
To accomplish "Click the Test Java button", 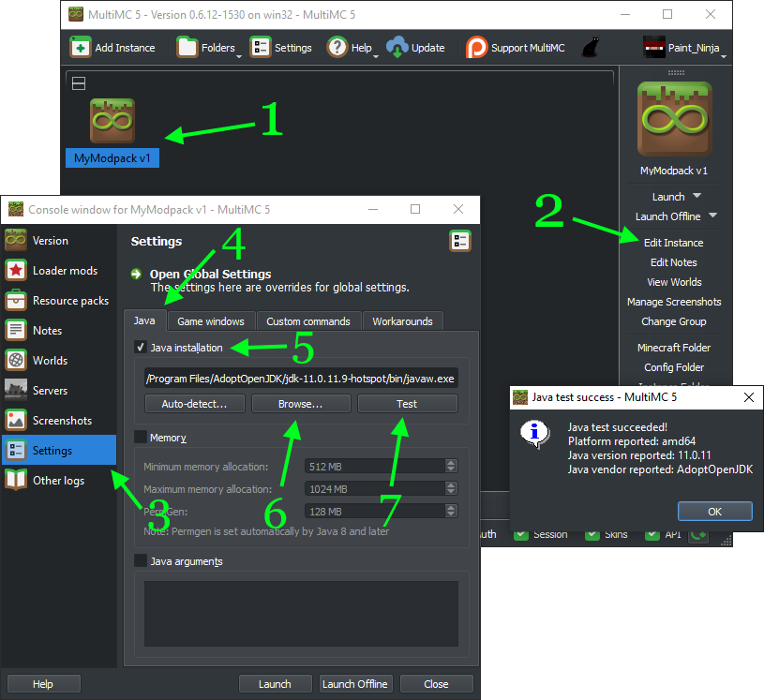I will pyautogui.click(x=408, y=404).
